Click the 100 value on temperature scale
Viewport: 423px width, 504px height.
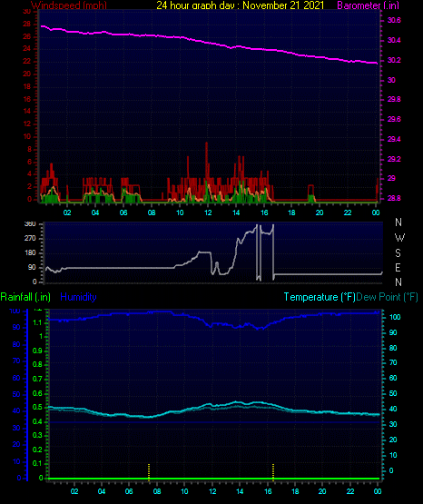(x=395, y=317)
